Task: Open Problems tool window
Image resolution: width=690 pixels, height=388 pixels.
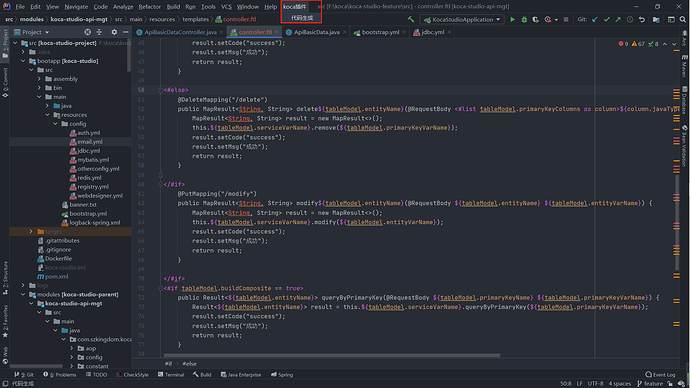Action: tap(59, 375)
